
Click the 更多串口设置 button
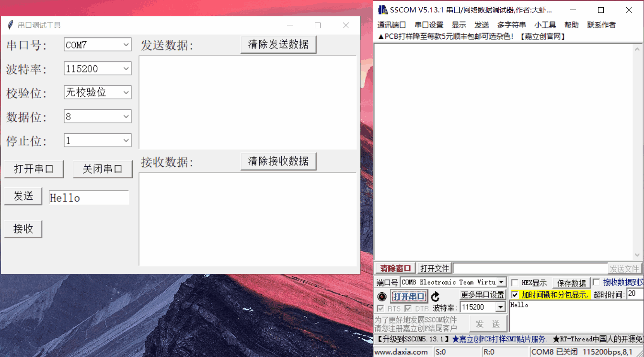(x=483, y=294)
